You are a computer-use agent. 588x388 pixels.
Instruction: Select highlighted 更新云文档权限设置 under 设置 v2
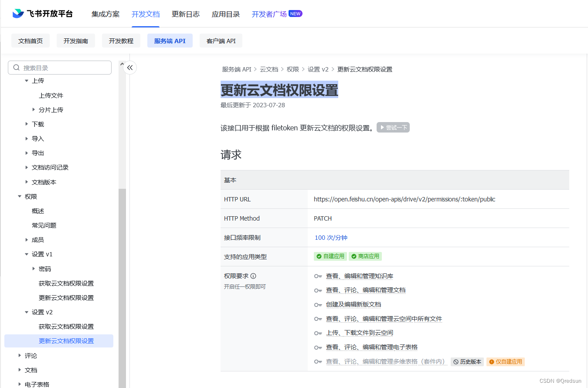point(59,341)
